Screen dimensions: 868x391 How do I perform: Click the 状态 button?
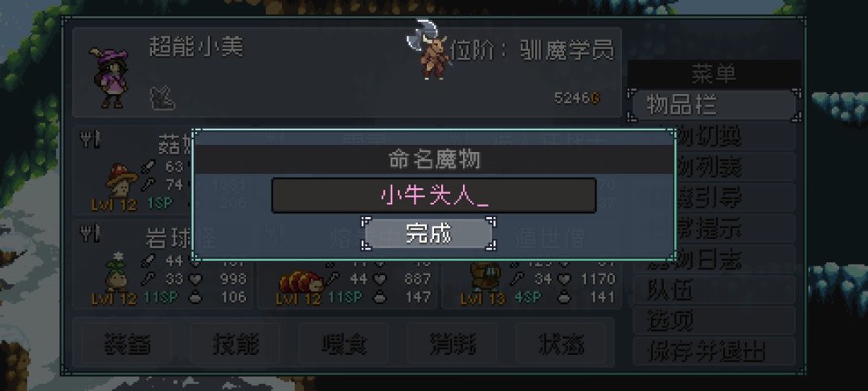coord(561,344)
